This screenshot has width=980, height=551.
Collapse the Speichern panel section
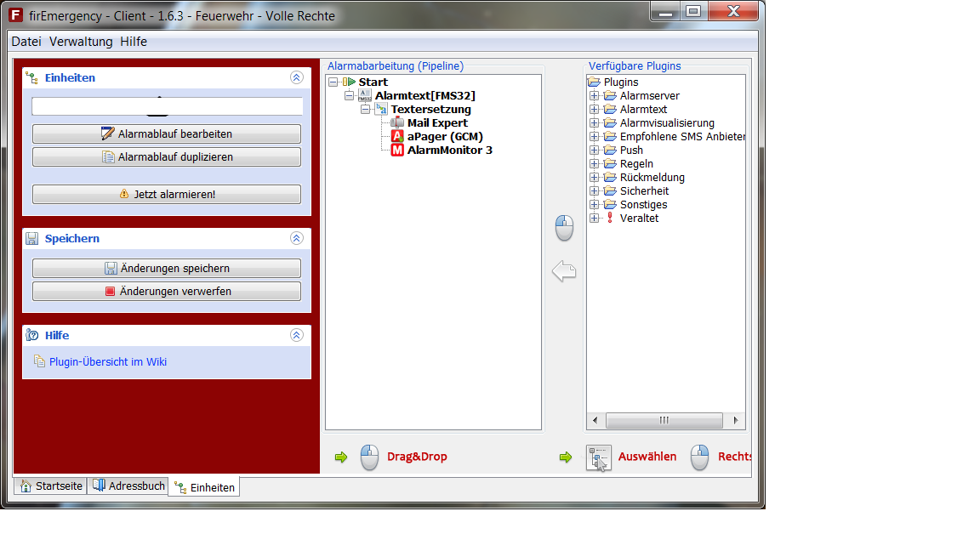296,239
